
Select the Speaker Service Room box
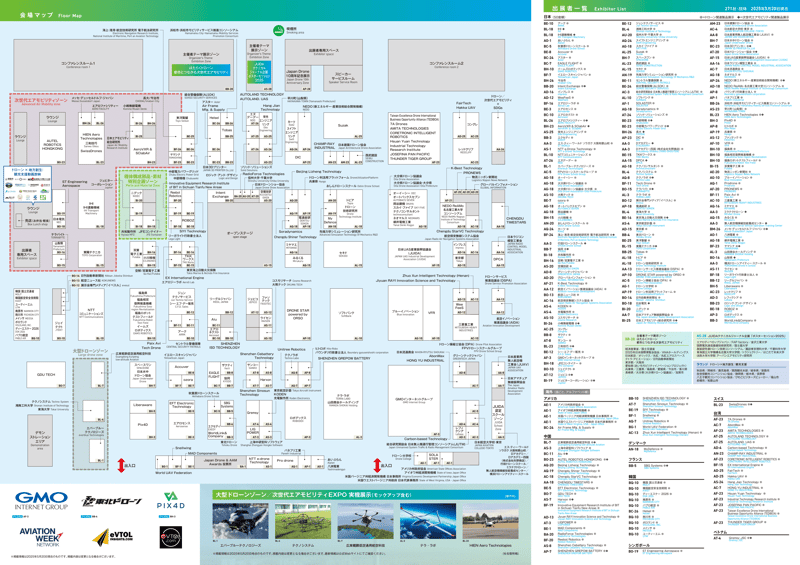[343, 79]
